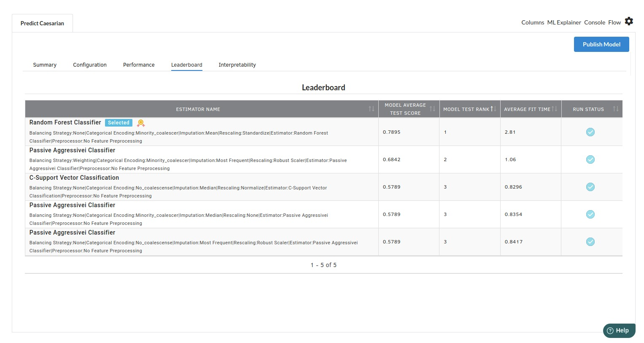644x343 pixels.
Task: Open the Columns link
Action: click(x=533, y=22)
